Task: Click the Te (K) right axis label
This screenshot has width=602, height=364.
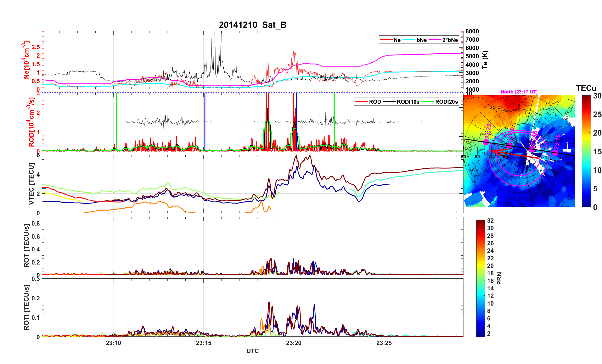Action: (485, 60)
